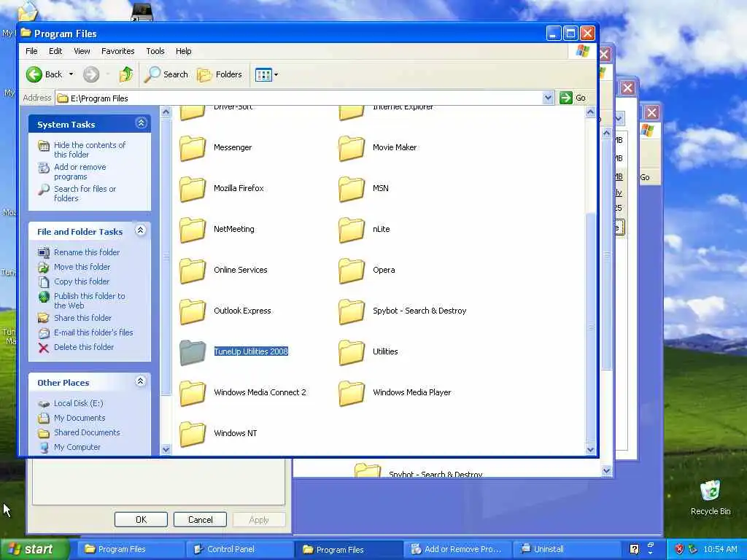Viewport: 747px width, 560px height.
Task: Select the Spybot - Search & Destroy folder icon
Action: click(352, 311)
